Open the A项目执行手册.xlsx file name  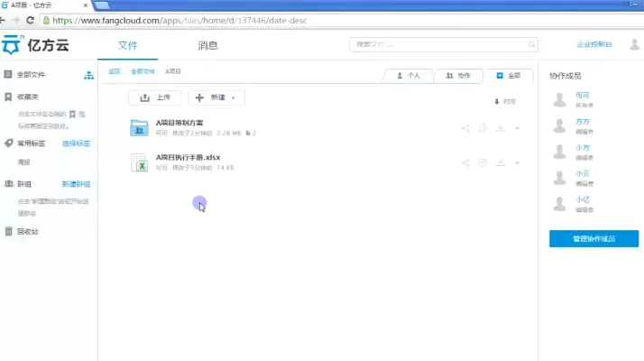point(189,157)
